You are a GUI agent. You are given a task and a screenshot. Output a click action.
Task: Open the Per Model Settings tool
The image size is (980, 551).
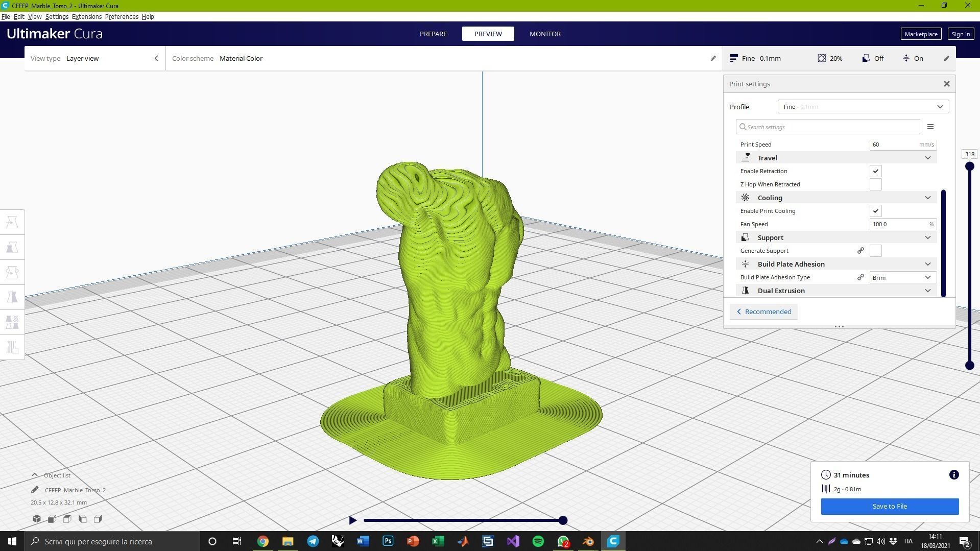point(12,322)
